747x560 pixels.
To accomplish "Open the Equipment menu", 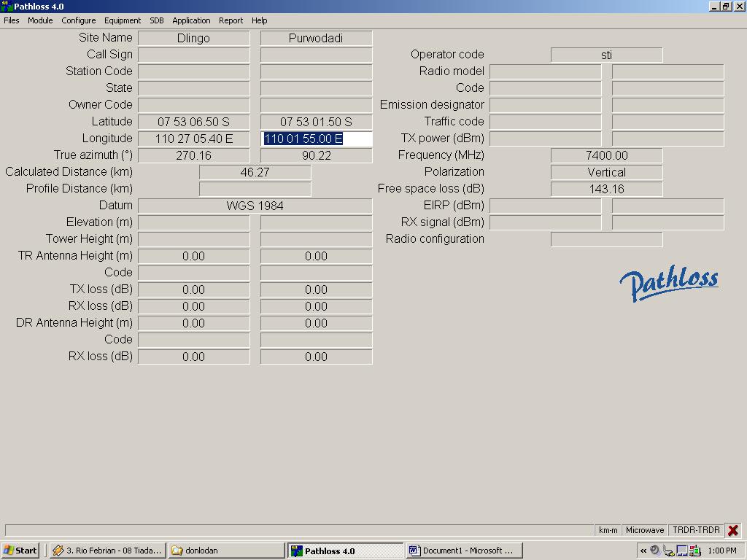I will pos(123,20).
